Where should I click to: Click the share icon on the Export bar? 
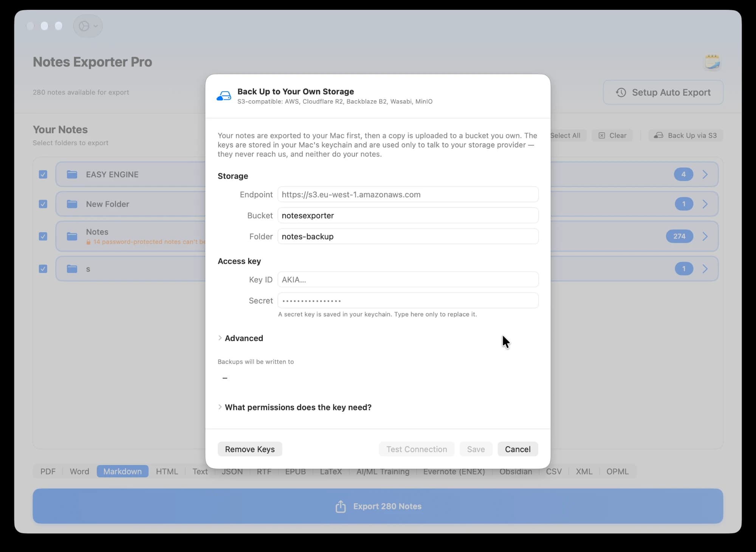[x=341, y=506]
